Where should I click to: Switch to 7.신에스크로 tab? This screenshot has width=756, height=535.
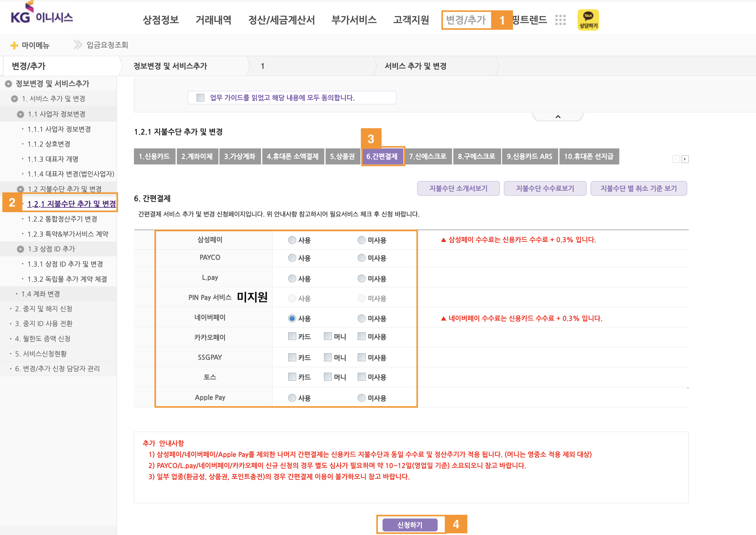(x=428, y=156)
